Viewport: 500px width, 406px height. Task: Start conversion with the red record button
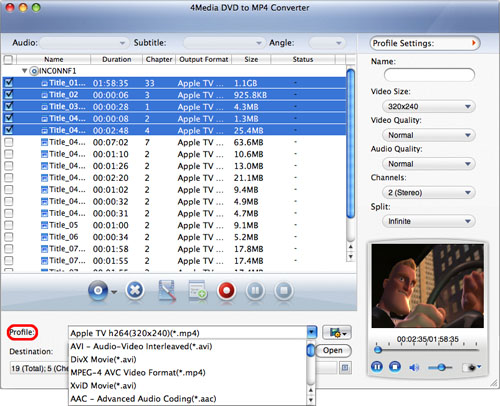(226, 290)
